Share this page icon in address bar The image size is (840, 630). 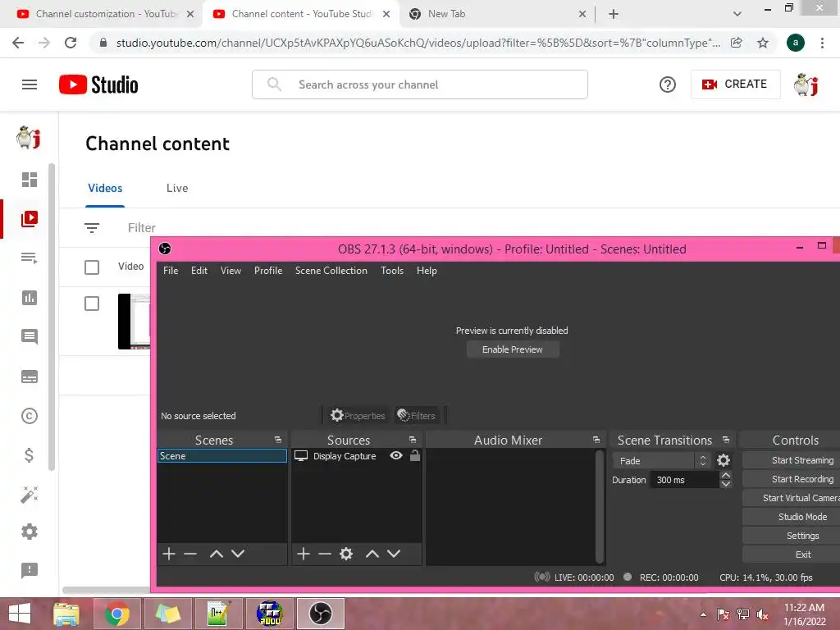tap(737, 43)
